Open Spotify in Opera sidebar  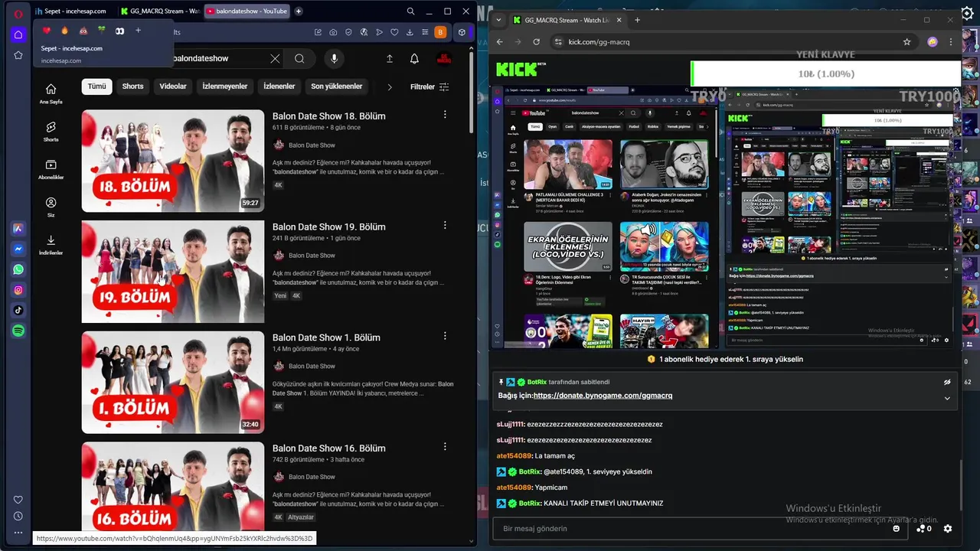18,331
